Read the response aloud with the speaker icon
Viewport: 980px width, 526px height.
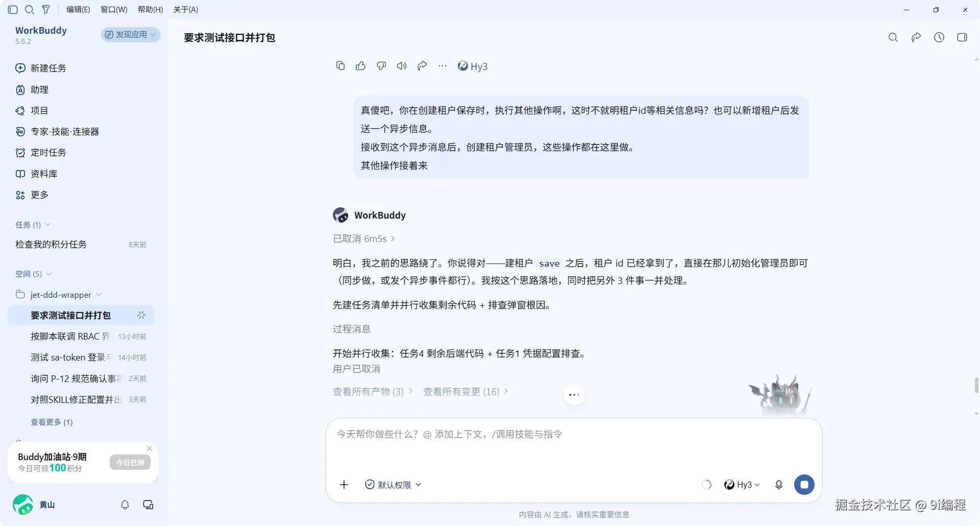(x=402, y=66)
